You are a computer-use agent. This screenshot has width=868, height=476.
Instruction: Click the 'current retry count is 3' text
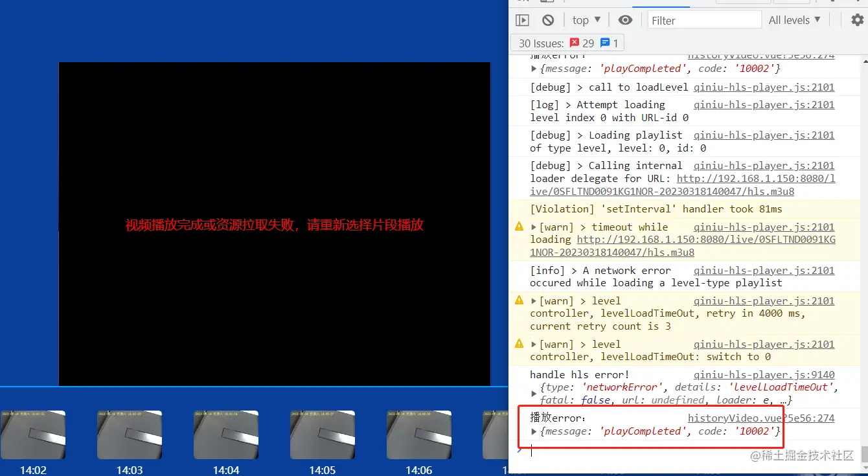pyautogui.click(x=600, y=326)
